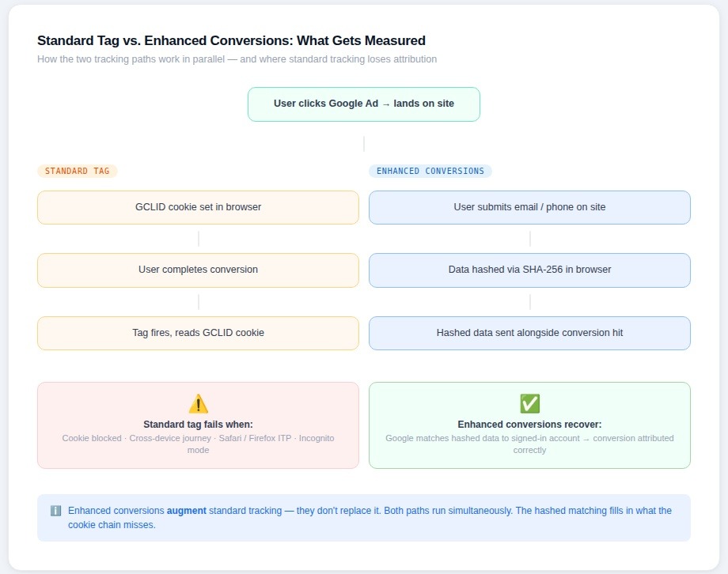Click the green checkmark icon
728x574 pixels.
pos(529,404)
